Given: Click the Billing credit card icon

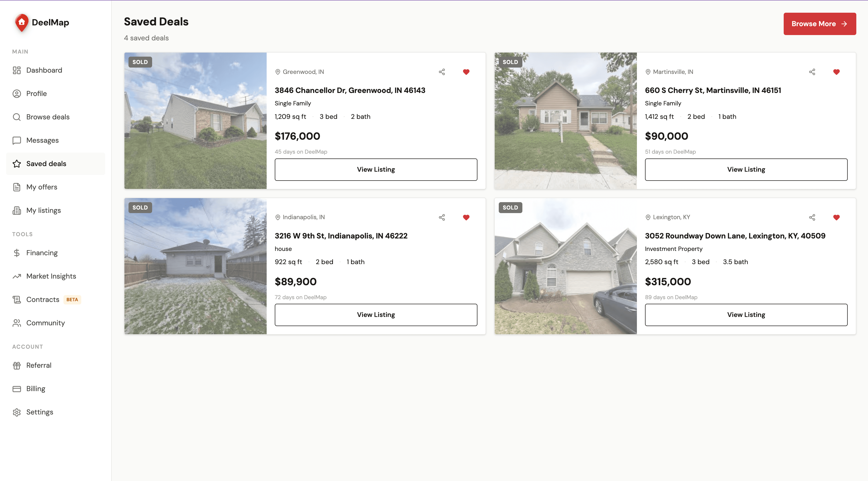Looking at the screenshot, I should tap(17, 389).
